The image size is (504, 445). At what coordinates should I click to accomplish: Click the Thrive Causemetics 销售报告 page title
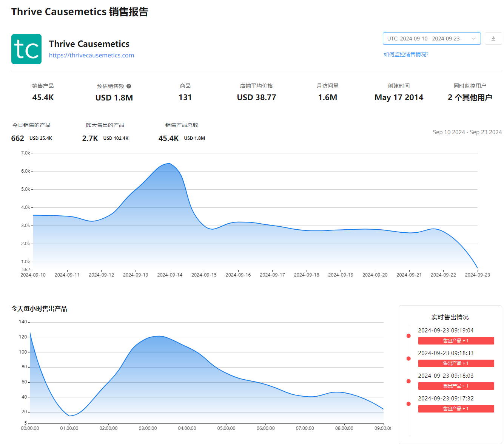point(80,12)
